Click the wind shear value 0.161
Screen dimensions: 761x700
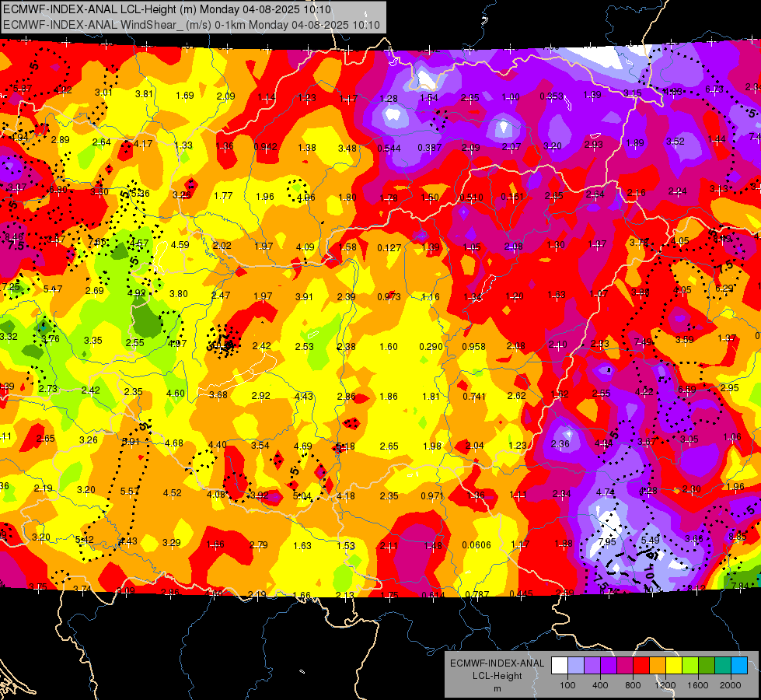[512, 197]
